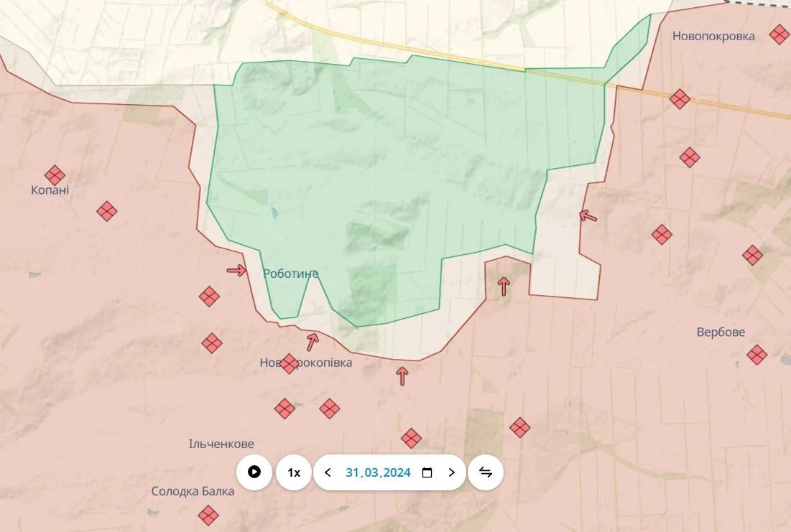Click the Новопокровка settlement label

pos(713,36)
